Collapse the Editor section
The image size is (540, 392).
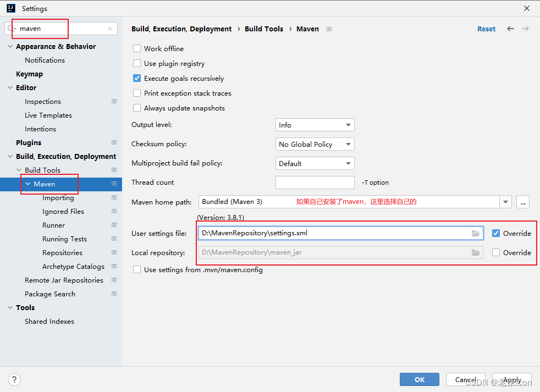[x=10, y=87]
